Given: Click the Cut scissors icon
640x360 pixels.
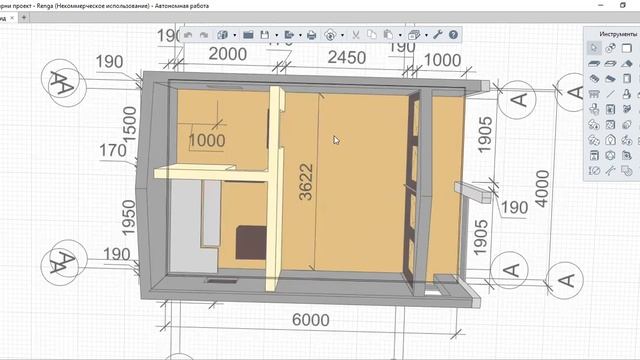Looking at the screenshot, I should coord(356,35).
